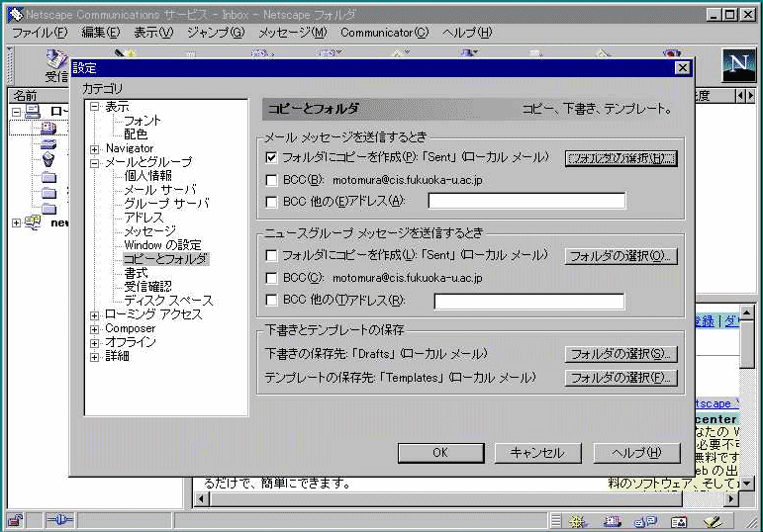Select Window の設定 in category tree
Viewport: 763px width, 532px height.
(x=162, y=244)
